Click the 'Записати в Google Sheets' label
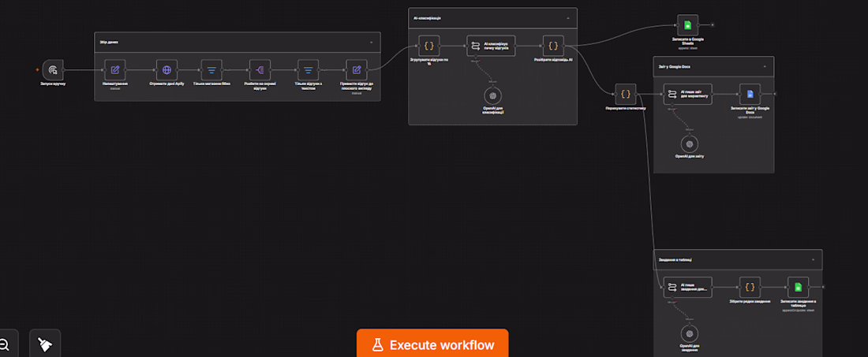 pyautogui.click(x=687, y=41)
